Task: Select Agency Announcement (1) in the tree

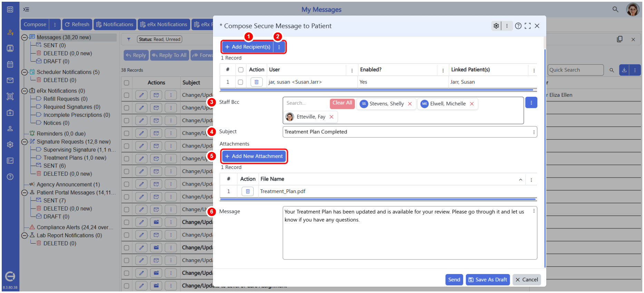Action: [x=68, y=185]
